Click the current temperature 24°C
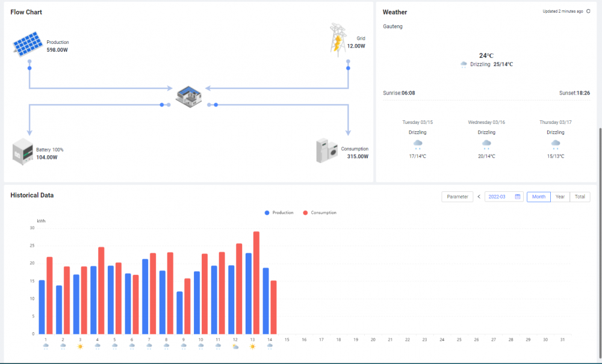Viewport: 602px width, 364px height. 486,55
